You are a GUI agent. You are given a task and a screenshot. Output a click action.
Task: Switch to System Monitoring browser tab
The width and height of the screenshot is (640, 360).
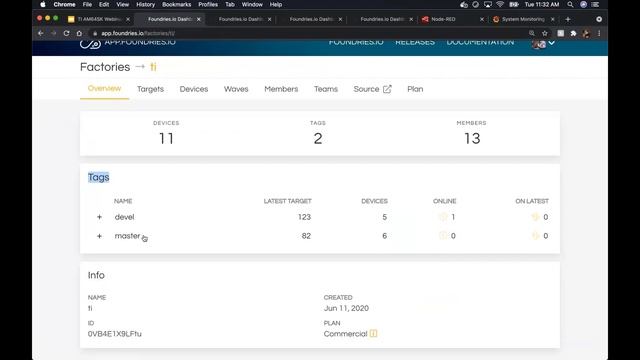[523, 19]
